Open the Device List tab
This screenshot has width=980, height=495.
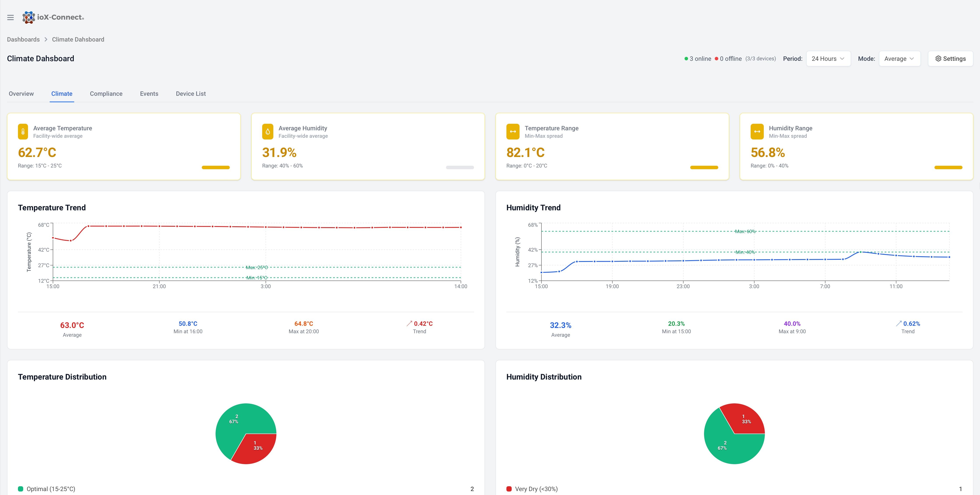point(191,94)
